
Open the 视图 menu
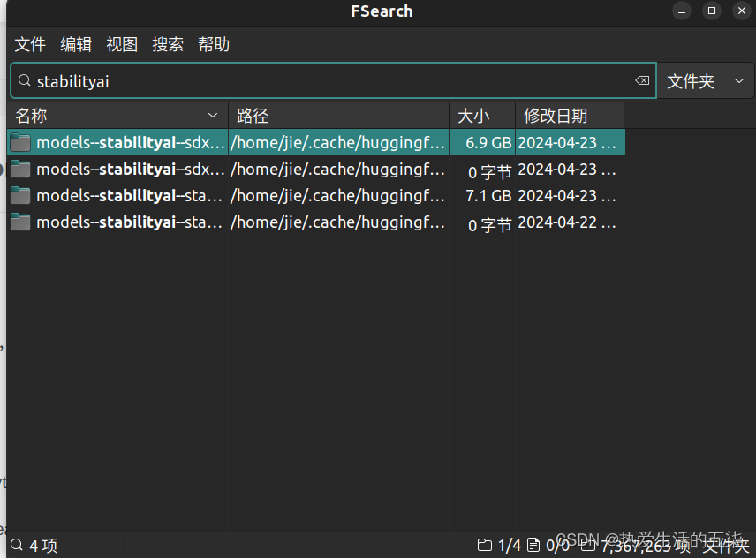[x=122, y=44]
